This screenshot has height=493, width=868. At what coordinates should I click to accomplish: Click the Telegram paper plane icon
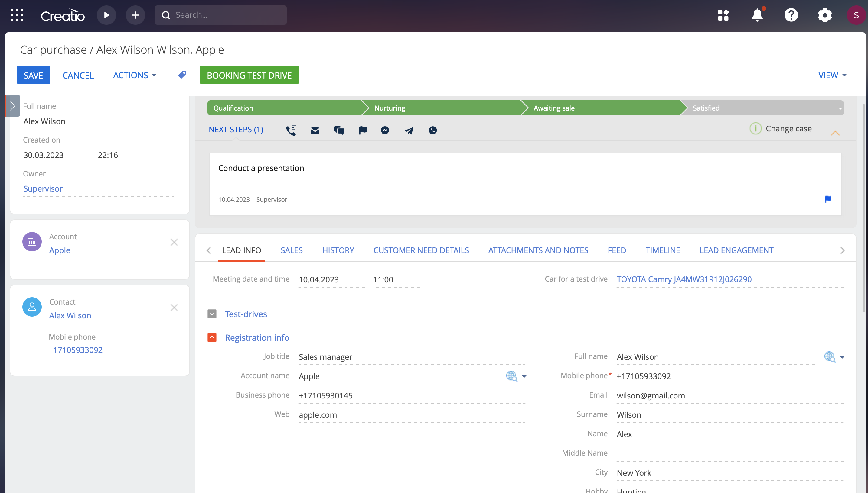[409, 130]
